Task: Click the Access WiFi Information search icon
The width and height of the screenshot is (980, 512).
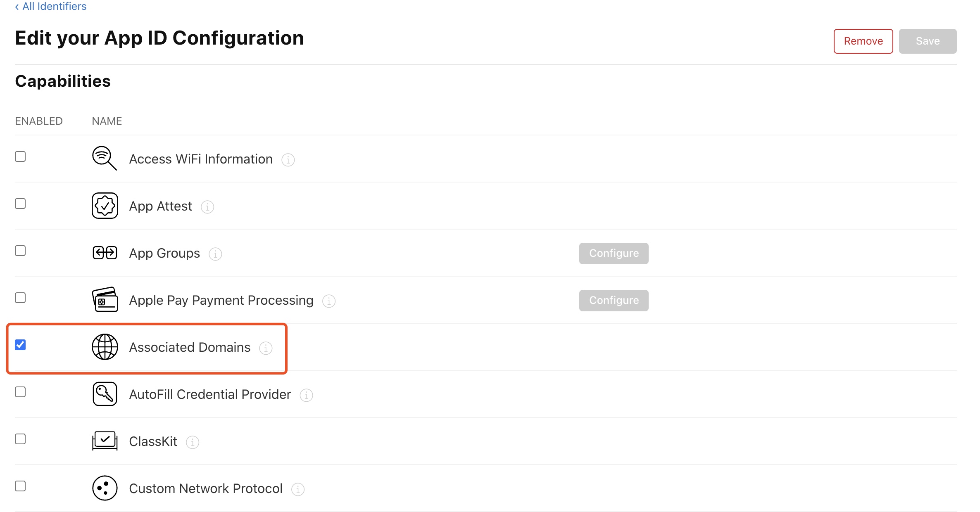Action: coord(104,158)
